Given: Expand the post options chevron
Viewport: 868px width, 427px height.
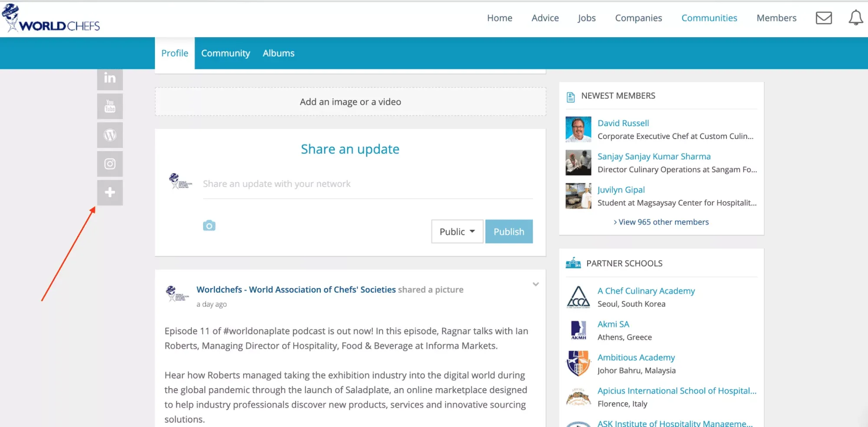Looking at the screenshot, I should tap(536, 284).
